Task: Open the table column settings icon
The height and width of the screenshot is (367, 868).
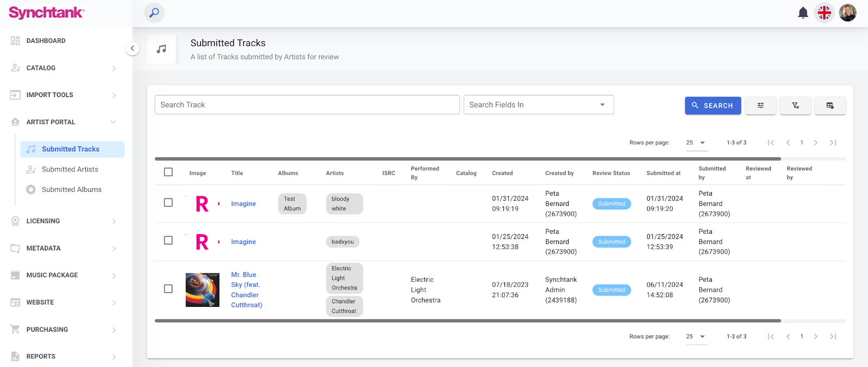Action: pos(829,106)
